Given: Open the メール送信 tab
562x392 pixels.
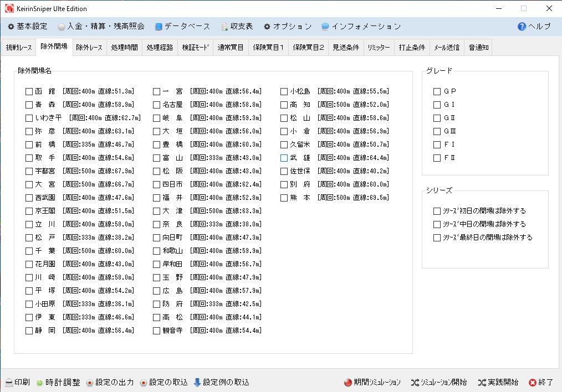Looking at the screenshot, I should click(x=447, y=47).
